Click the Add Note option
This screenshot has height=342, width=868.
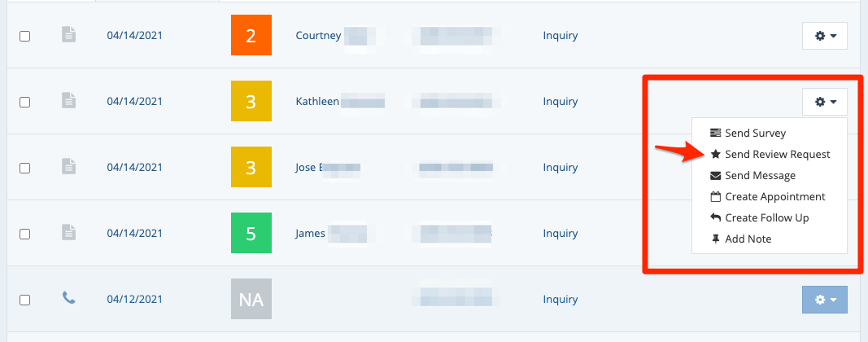pyautogui.click(x=748, y=239)
